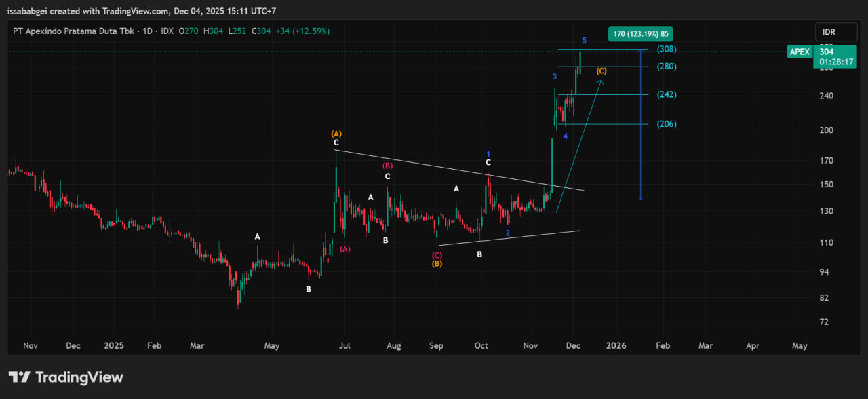Viewport: 868px width, 399px height.
Task: Click the issababgei created with TradingView.com header
Action: coord(142,11)
